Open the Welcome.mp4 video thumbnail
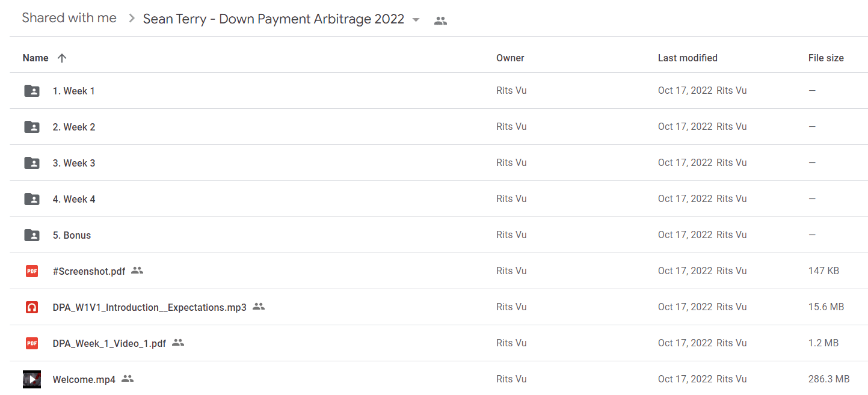 click(x=32, y=379)
